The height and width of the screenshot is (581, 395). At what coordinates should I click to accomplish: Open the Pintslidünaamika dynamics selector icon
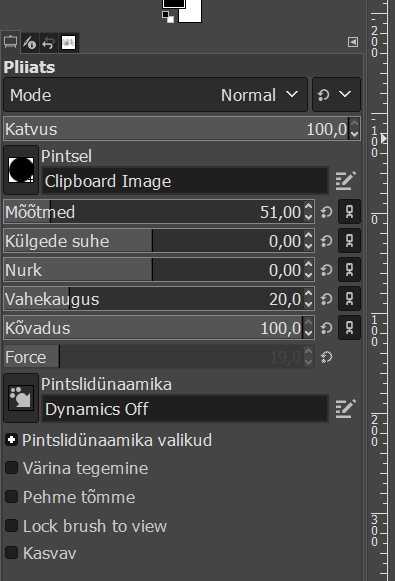tap(21, 398)
